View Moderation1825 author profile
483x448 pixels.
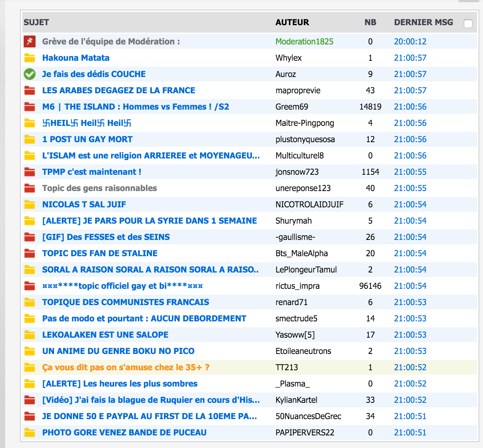(x=304, y=41)
